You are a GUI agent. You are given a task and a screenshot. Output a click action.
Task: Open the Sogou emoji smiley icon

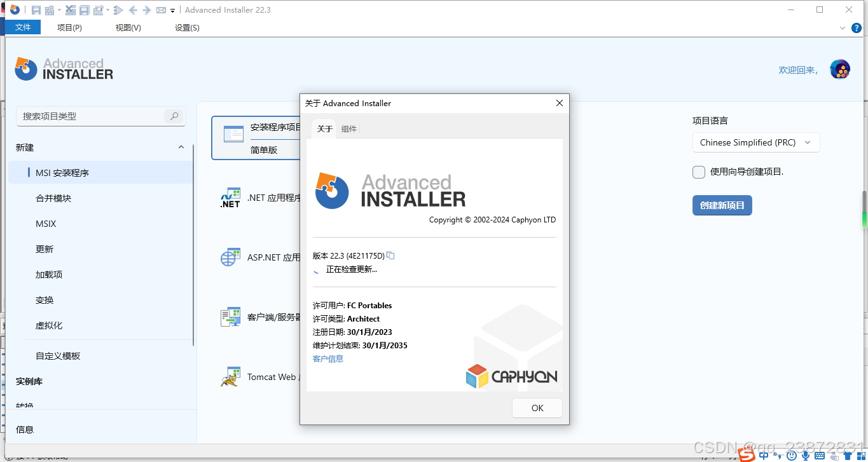[792, 456]
